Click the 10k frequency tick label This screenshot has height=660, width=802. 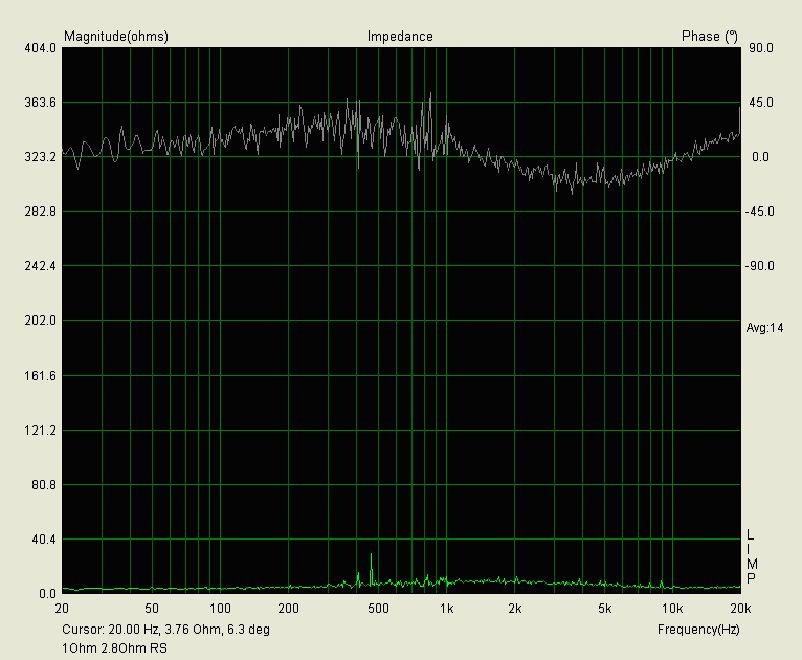(673, 609)
